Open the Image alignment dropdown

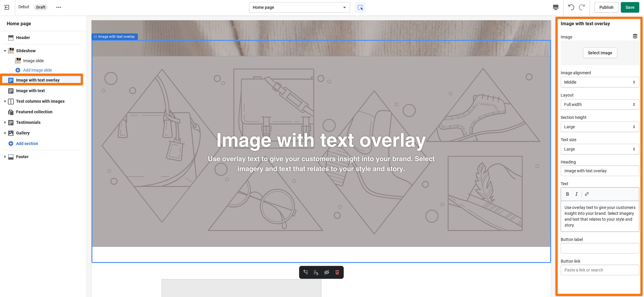600,82
